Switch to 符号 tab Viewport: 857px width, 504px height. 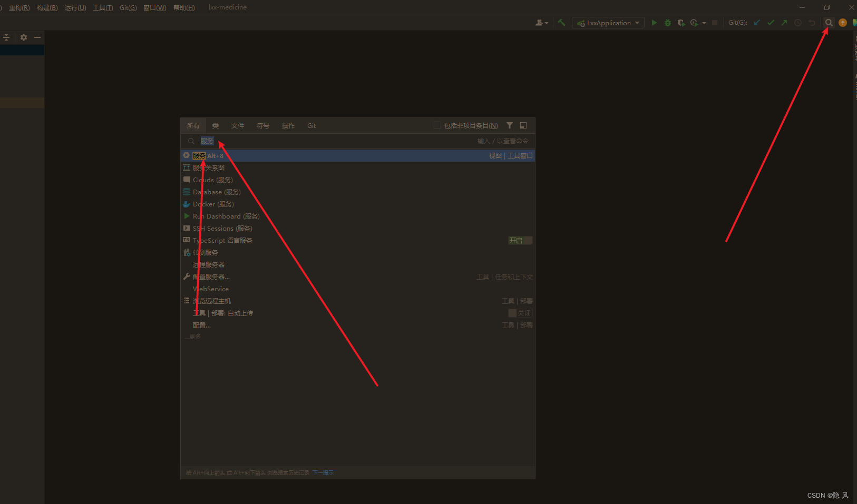click(x=263, y=126)
